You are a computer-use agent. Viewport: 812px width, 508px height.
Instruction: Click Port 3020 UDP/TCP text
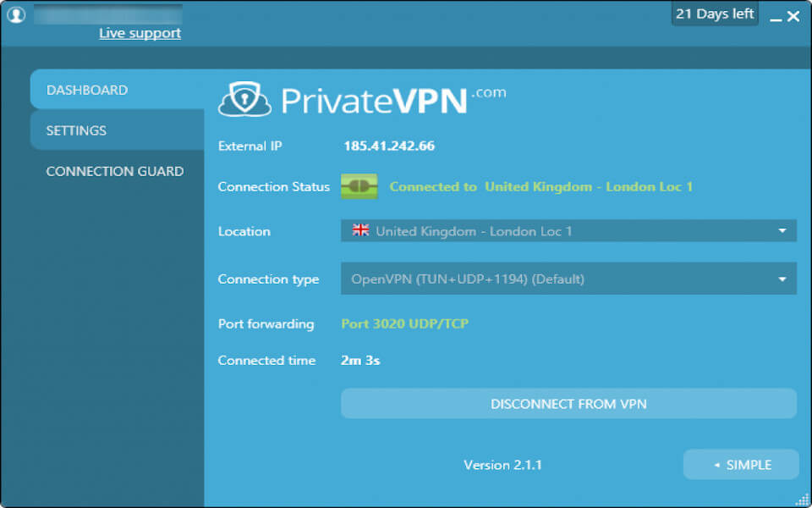click(404, 324)
